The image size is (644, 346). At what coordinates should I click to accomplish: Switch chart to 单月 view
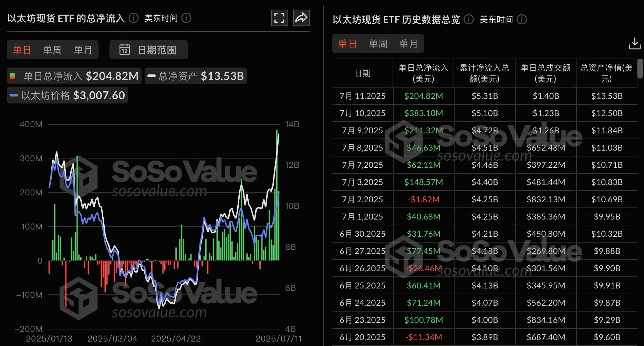[83, 50]
